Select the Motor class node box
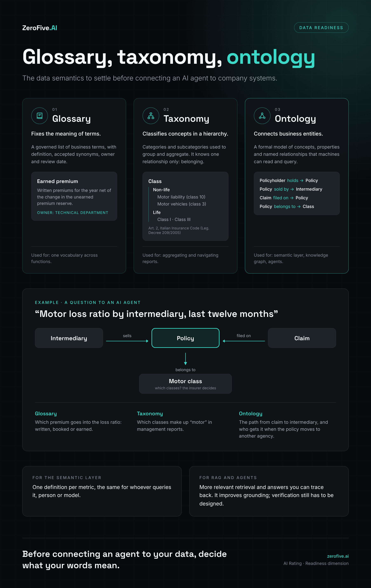 click(x=185, y=384)
